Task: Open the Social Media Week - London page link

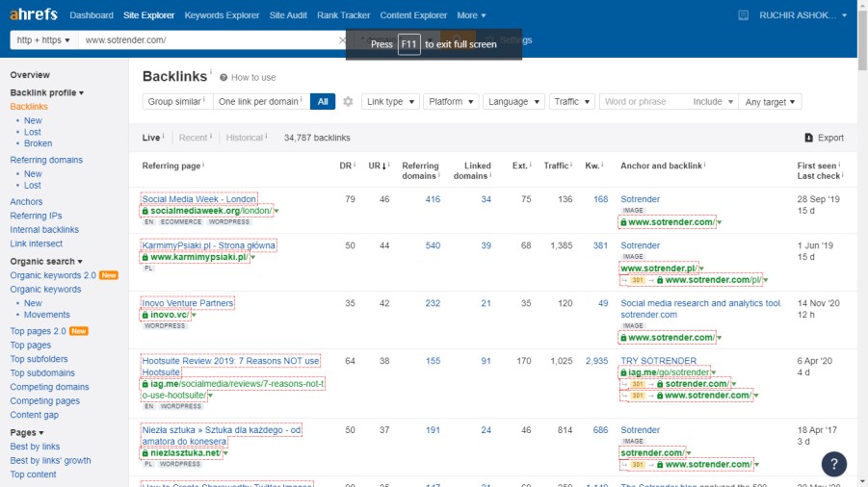Action: coord(198,199)
